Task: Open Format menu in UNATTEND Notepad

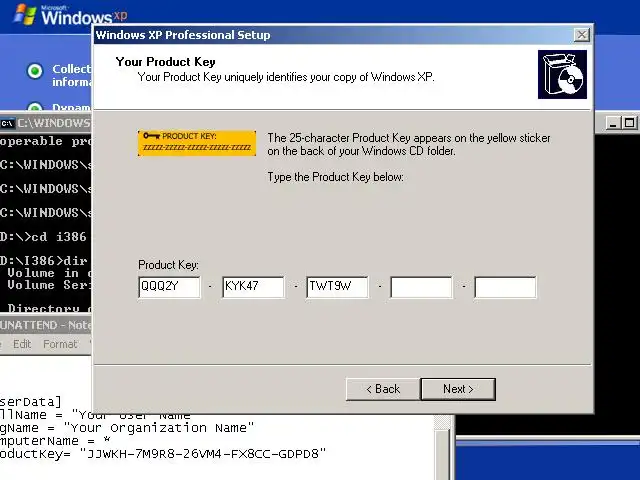Action: point(60,344)
